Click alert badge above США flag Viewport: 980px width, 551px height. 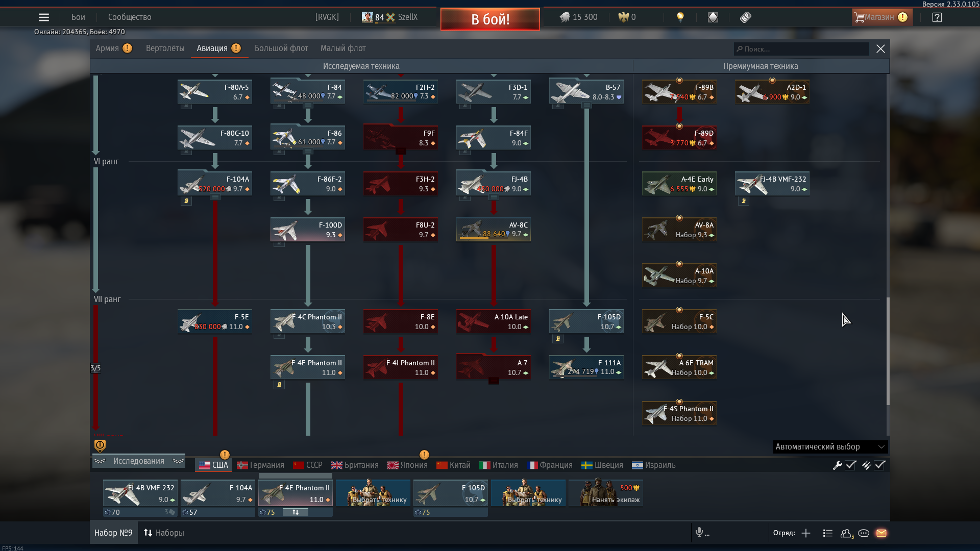coord(225,455)
